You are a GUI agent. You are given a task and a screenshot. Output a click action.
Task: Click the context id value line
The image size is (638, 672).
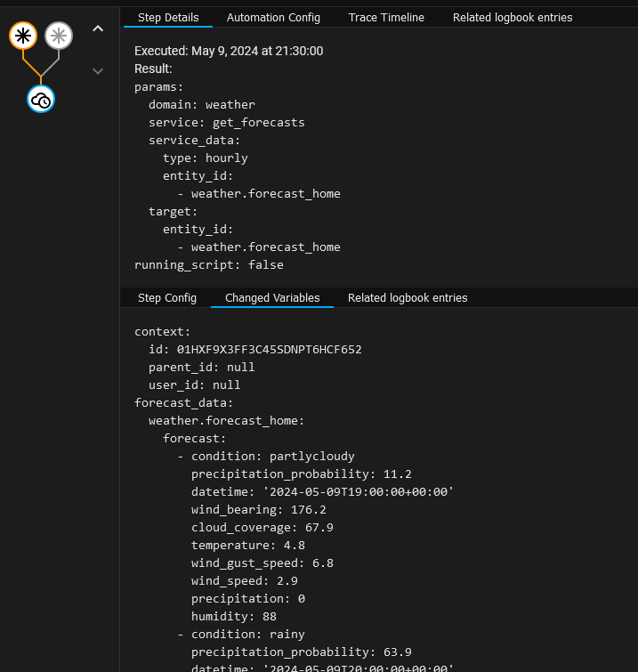[x=254, y=349]
